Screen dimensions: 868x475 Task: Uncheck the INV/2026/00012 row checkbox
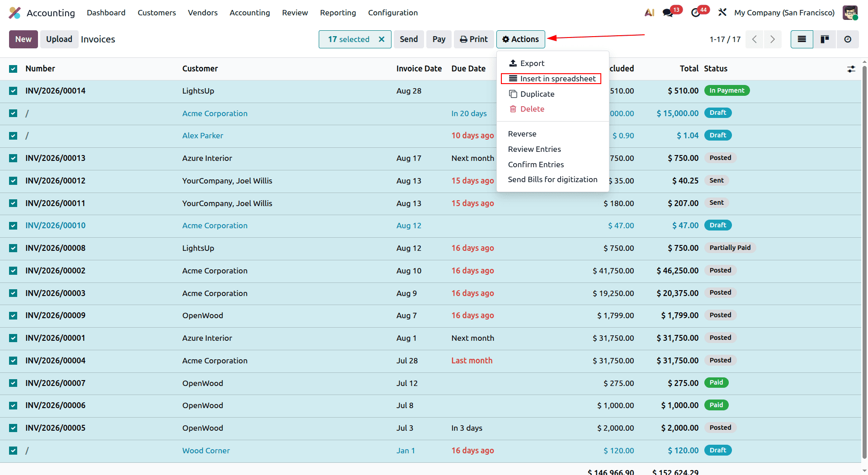13,181
